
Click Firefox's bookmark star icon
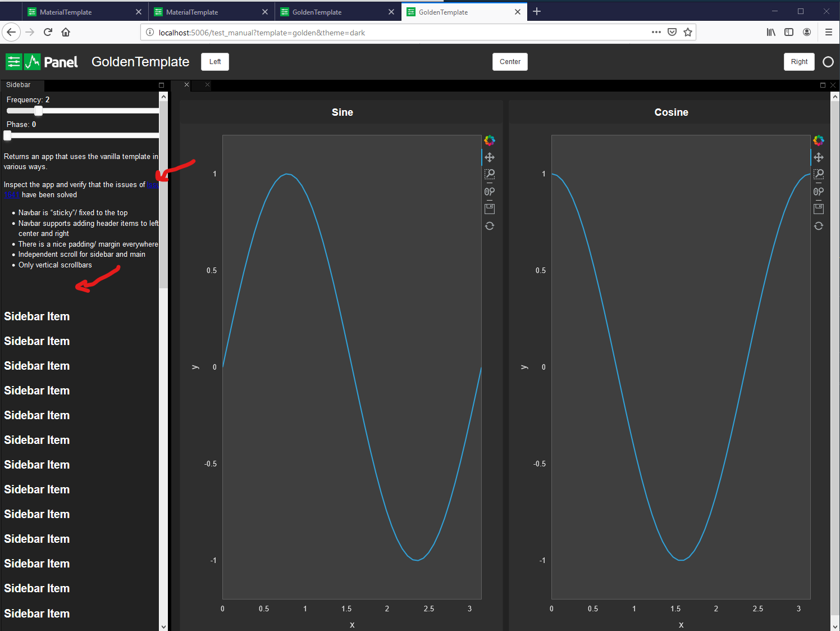688,32
